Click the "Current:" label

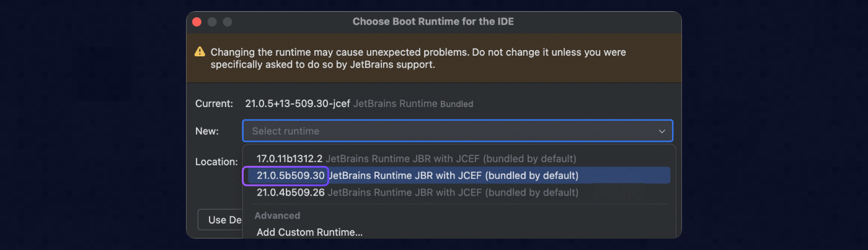(x=214, y=104)
